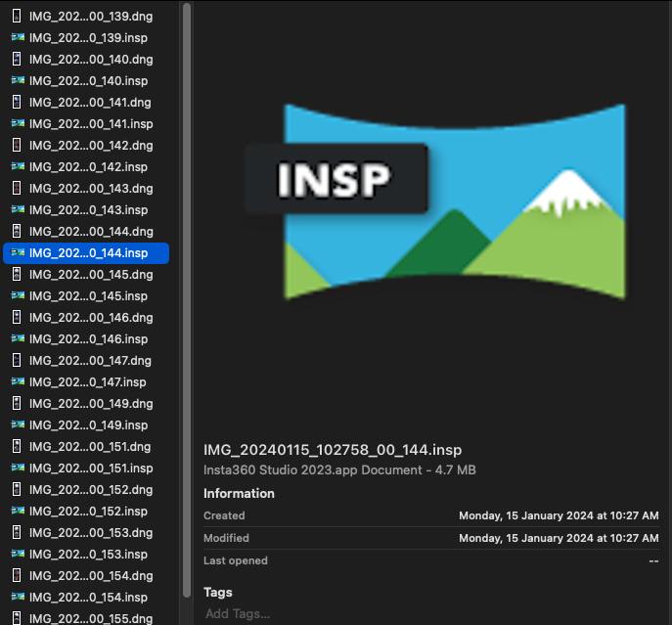672x625 pixels.
Task: Click the panorama icon of IMG_202...0_149.insp
Action: (18, 424)
